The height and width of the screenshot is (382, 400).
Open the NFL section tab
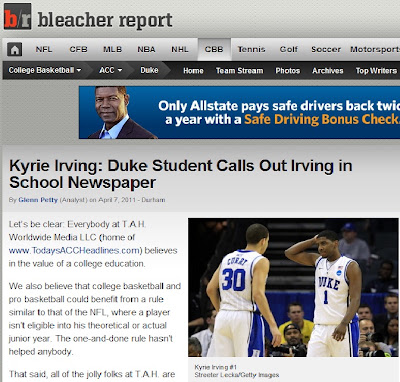tap(44, 49)
